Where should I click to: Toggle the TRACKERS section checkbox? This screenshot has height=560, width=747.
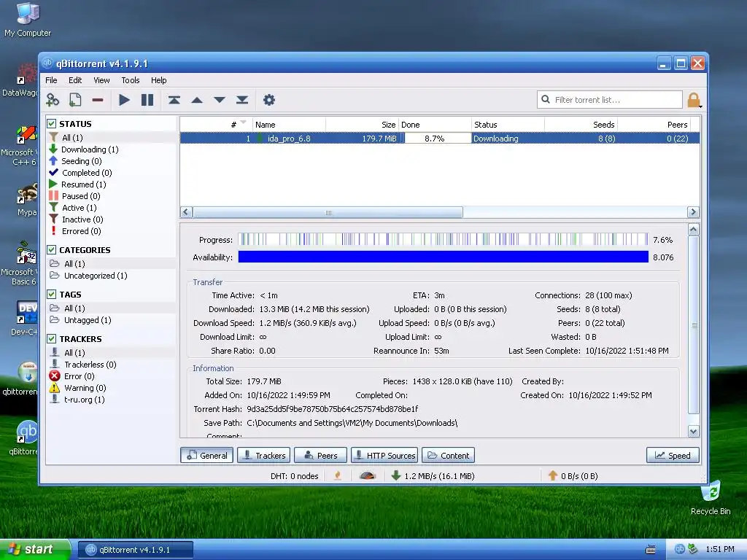52,338
